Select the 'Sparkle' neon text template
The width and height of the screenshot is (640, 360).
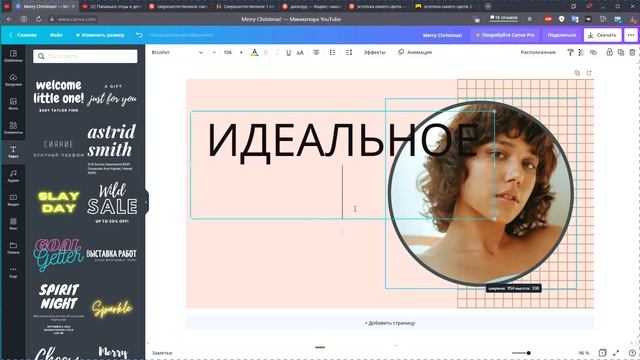(x=112, y=309)
